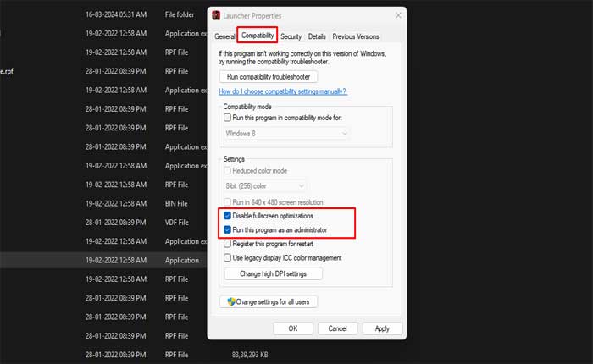Screen dimensions: 593x364
Task: Uncheck Disable fullscreen optimizations
Action: pyautogui.click(x=227, y=217)
